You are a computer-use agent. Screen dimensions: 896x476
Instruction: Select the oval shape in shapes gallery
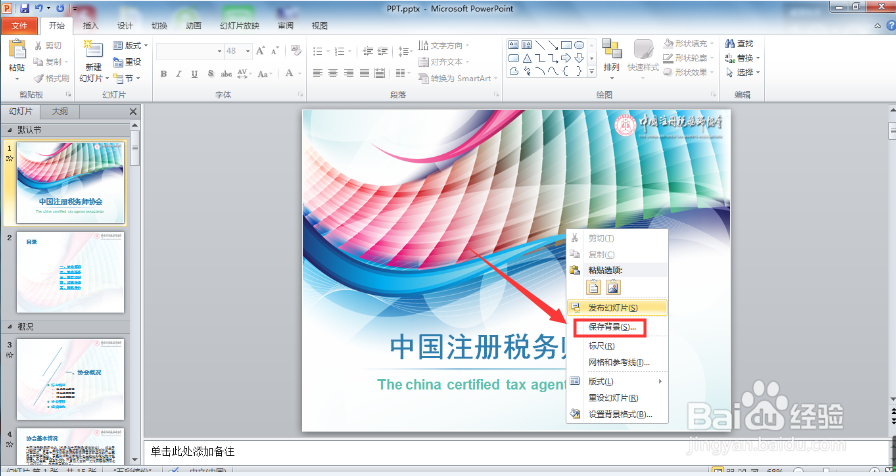579,45
